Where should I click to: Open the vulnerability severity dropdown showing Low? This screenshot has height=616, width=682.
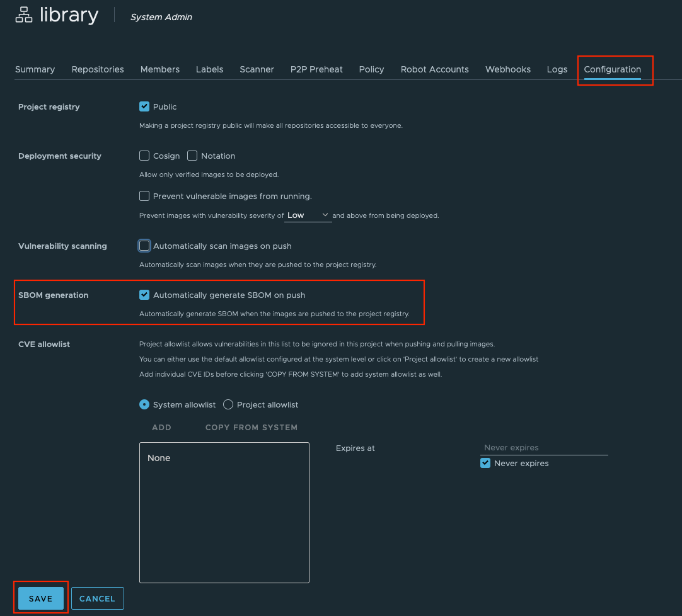308,215
